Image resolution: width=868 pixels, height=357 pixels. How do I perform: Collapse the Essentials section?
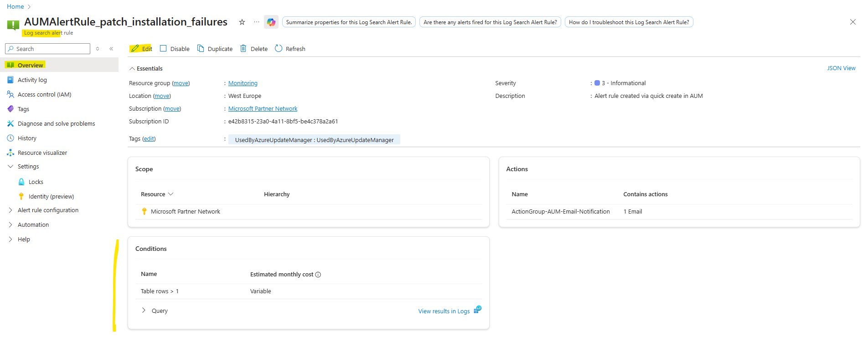click(132, 69)
